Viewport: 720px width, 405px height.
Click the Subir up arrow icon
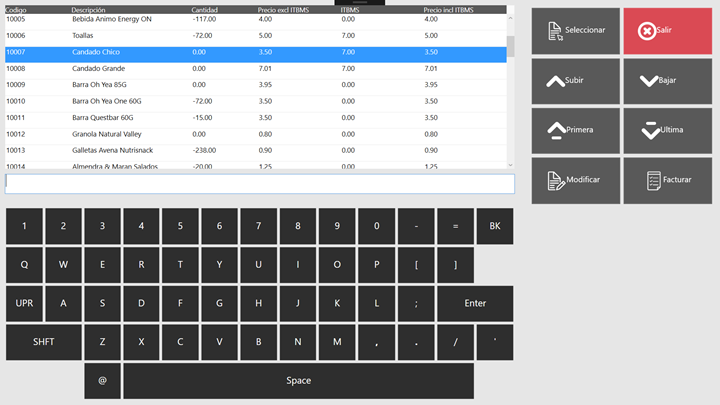555,81
